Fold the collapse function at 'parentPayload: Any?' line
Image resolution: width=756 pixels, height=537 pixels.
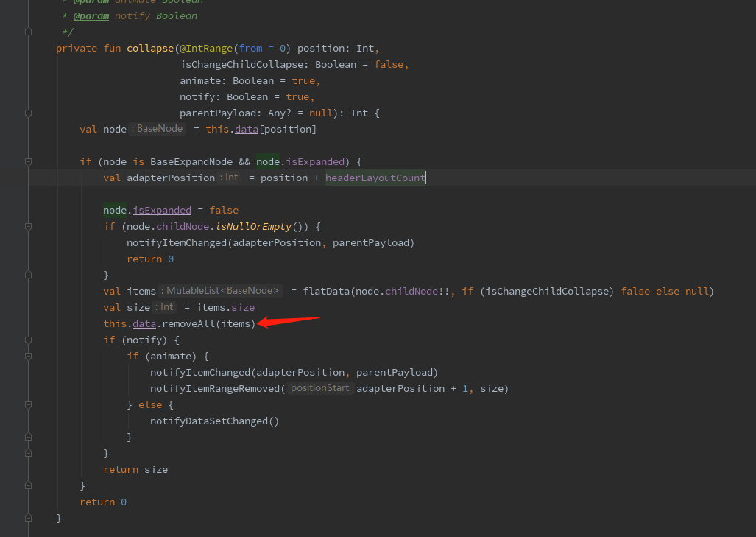pyautogui.click(x=29, y=113)
